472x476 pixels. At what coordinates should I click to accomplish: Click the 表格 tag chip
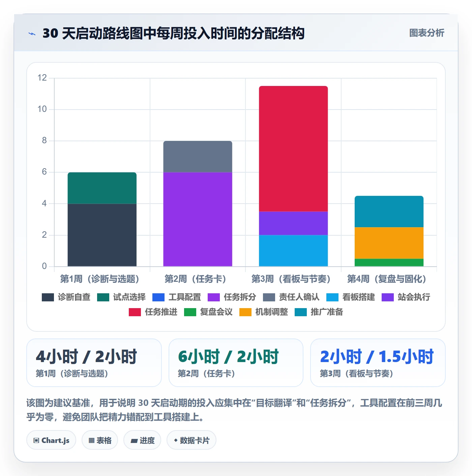pyautogui.click(x=100, y=440)
